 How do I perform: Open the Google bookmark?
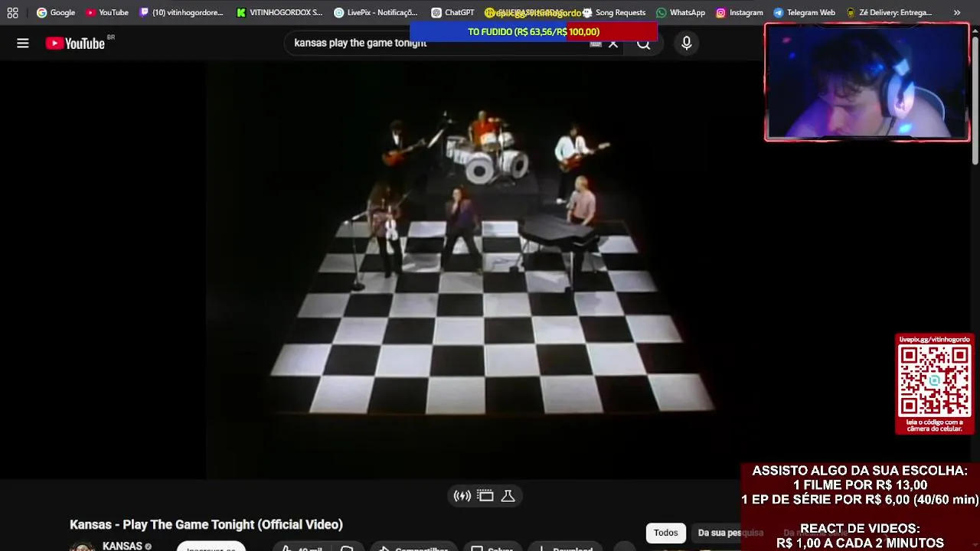[x=56, y=12]
